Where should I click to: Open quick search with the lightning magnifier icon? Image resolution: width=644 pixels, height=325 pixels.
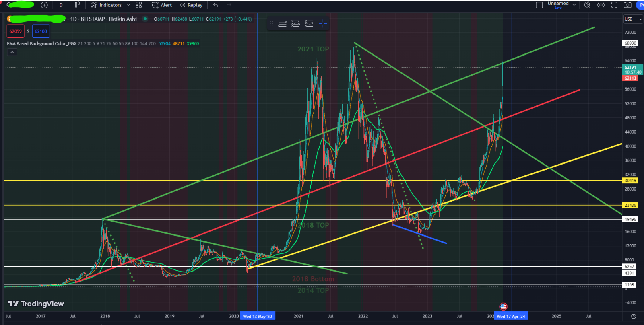(x=588, y=5)
